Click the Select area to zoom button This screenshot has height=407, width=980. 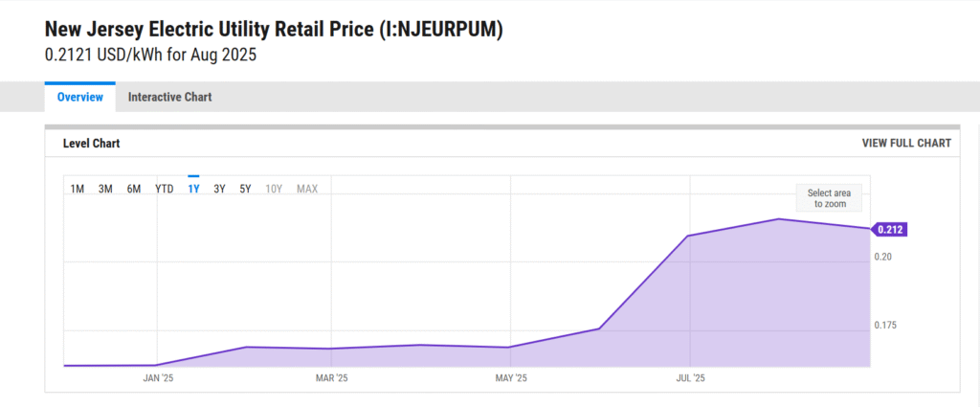(x=829, y=198)
